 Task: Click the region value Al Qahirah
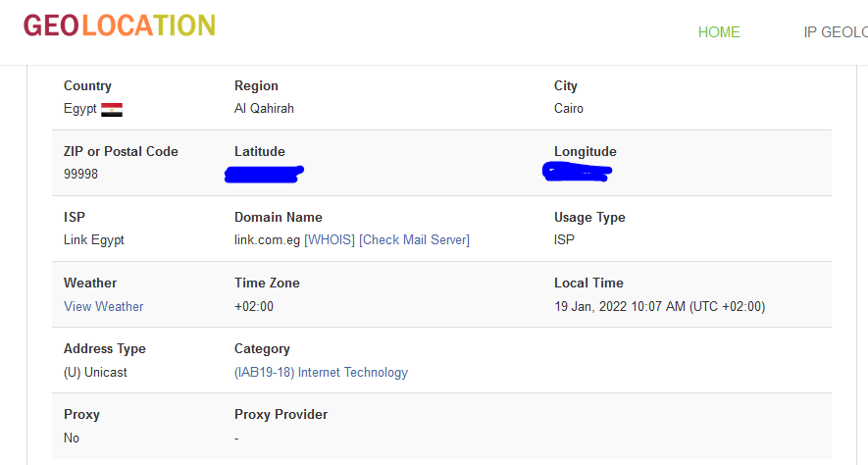click(264, 109)
